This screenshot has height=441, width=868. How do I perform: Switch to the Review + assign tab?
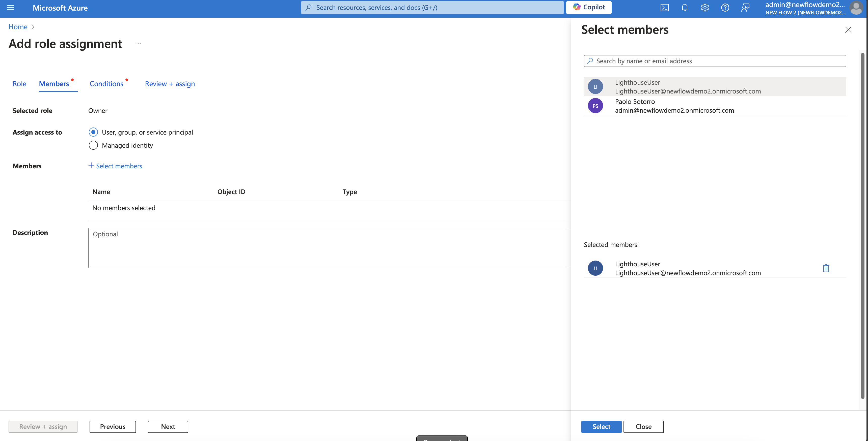point(170,83)
